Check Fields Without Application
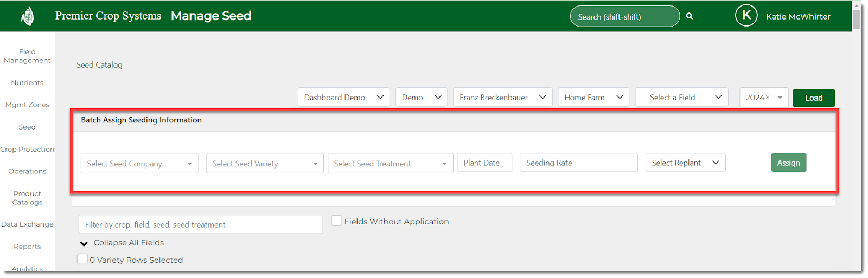This screenshot has height=278, width=868. (x=336, y=221)
